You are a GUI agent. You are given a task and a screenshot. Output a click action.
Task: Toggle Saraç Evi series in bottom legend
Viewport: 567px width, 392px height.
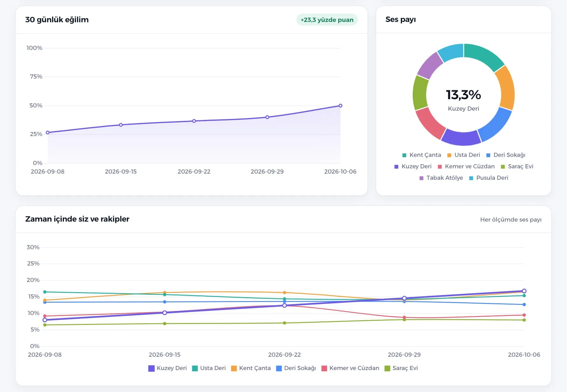tap(401, 368)
